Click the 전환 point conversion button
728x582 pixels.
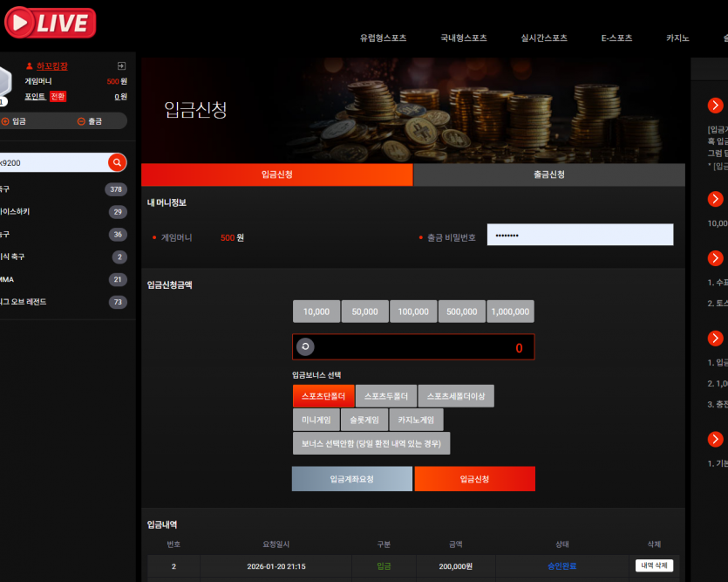point(58,97)
